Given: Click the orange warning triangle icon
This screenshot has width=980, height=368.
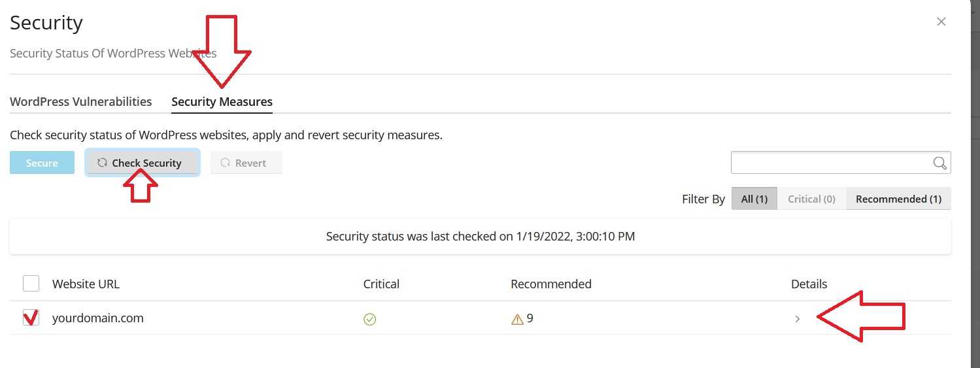Looking at the screenshot, I should pos(517,320).
